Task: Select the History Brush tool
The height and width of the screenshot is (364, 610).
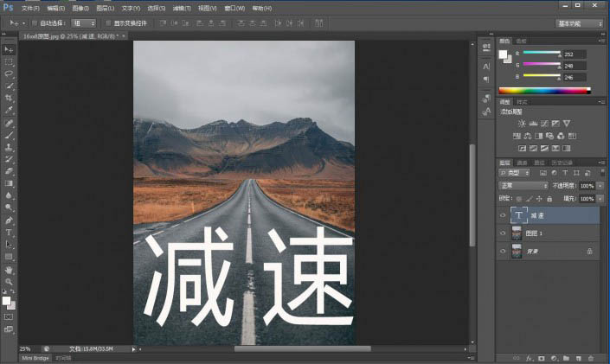Action: pyautogui.click(x=9, y=159)
